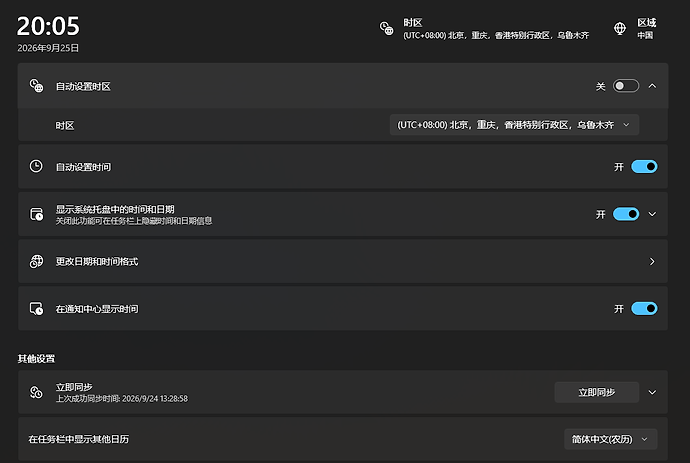Open 更改日期和时间格式 settings page
The image size is (690, 463).
tap(343, 261)
